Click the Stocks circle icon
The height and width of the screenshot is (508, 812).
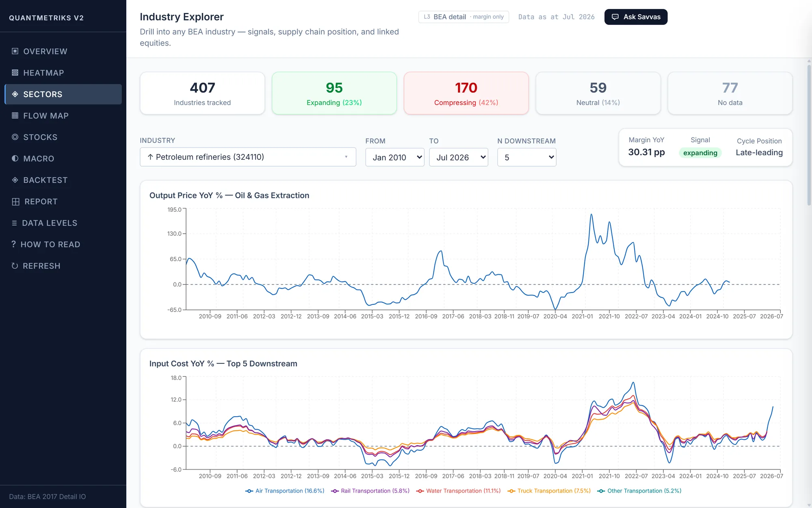[x=15, y=137]
